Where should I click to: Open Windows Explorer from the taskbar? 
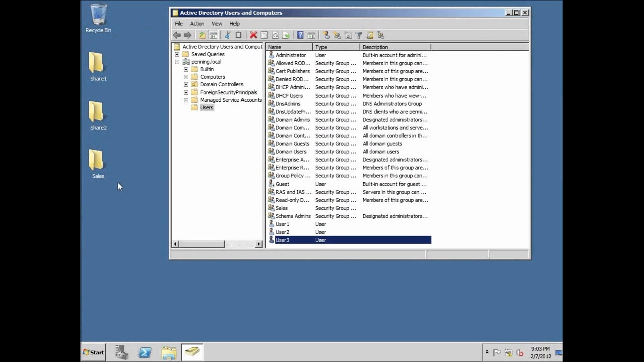tap(169, 352)
